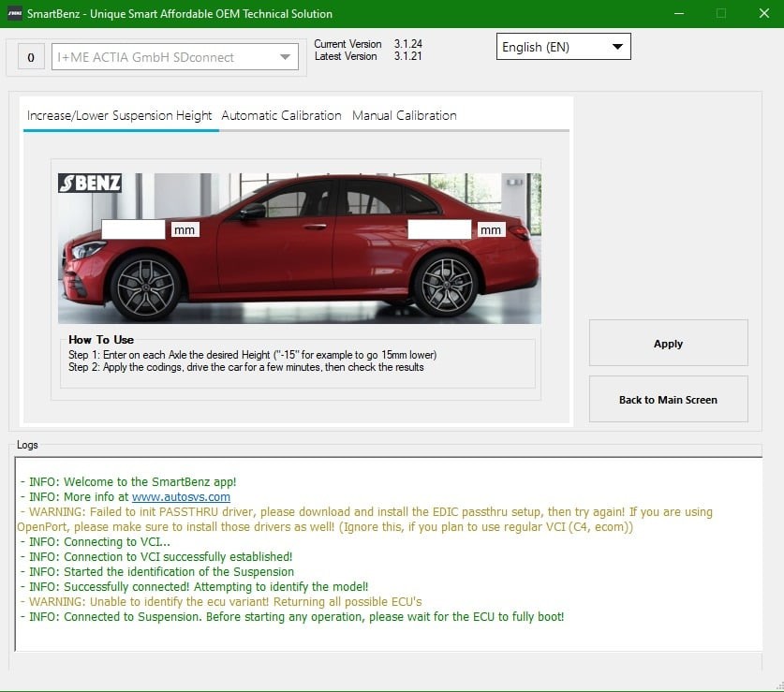Click the rear wheel of the car
The width and height of the screenshot is (784, 692).
pos(444,283)
